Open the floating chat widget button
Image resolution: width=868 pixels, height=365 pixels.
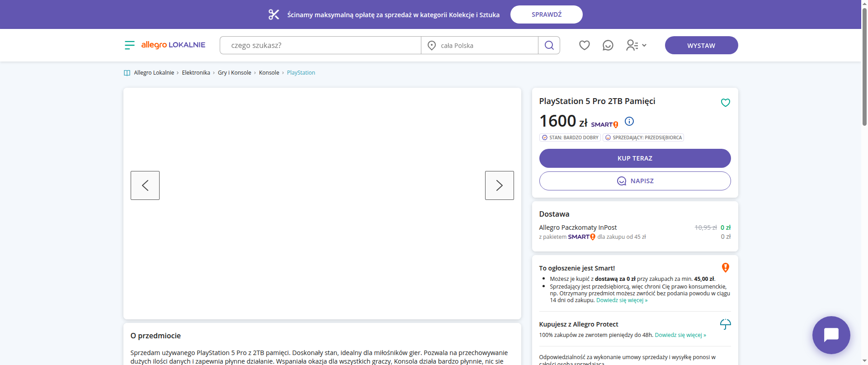[831, 335]
